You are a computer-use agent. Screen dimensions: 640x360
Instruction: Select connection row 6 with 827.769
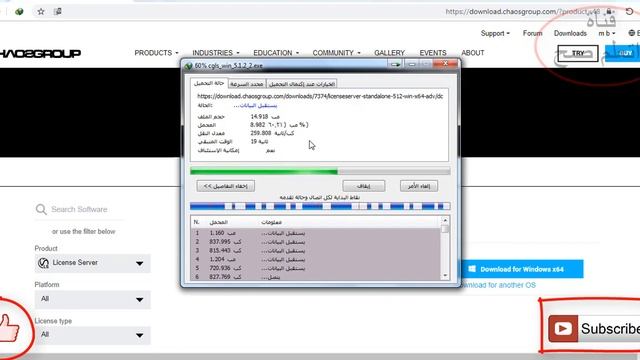point(316,277)
